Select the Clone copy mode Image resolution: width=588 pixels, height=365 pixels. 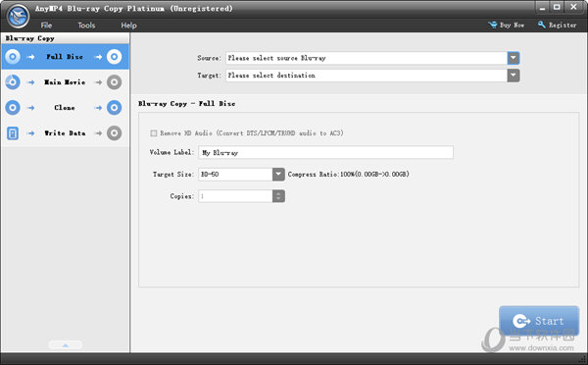[65, 108]
